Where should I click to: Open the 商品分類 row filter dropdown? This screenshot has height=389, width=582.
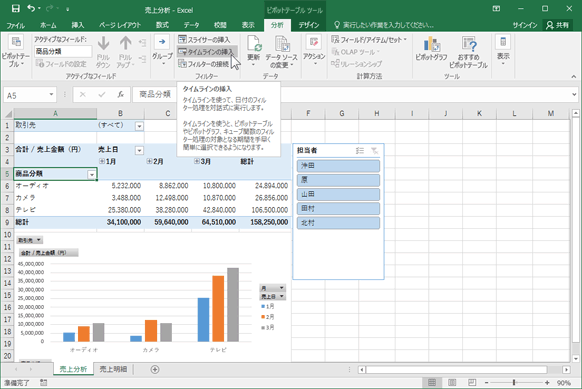pos(92,174)
